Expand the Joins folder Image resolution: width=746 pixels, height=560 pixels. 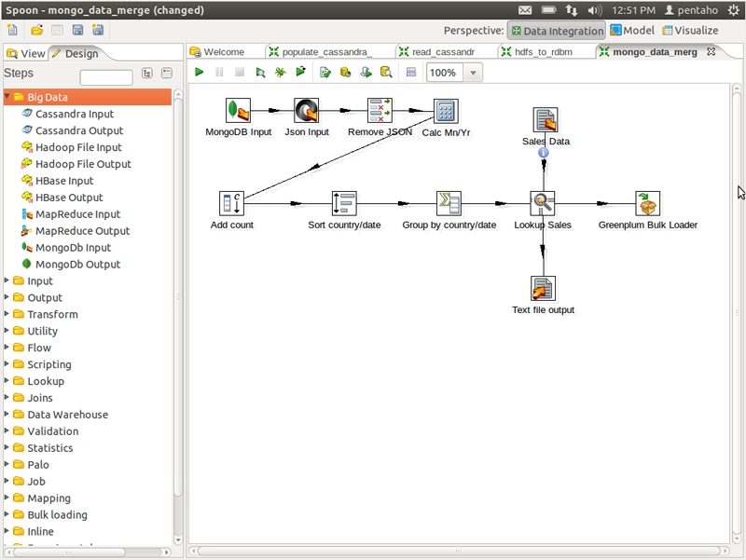click(x=7, y=397)
